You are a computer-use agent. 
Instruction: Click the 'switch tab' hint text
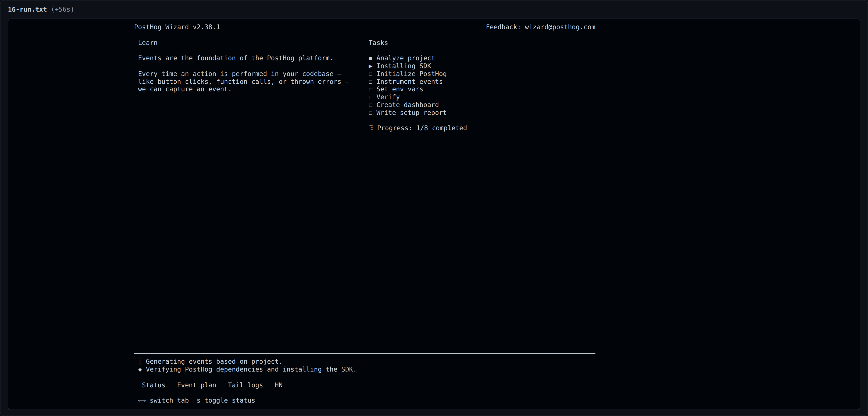[169, 400]
